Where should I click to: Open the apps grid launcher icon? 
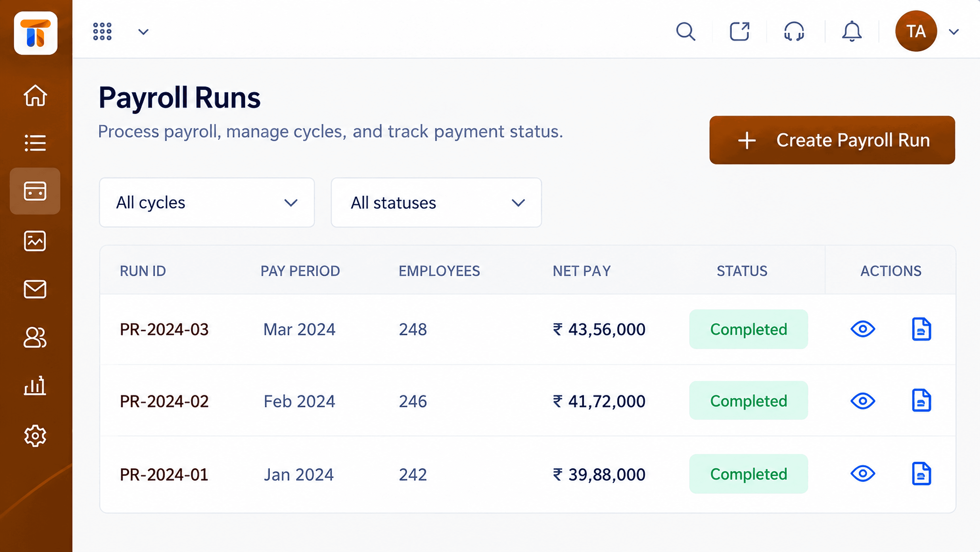tap(102, 31)
